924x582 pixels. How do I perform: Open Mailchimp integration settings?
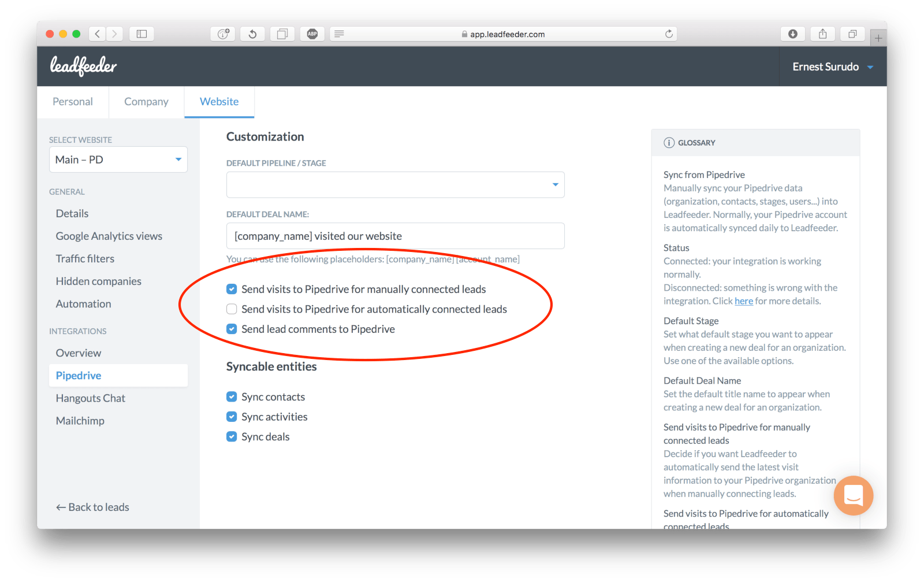(80, 420)
